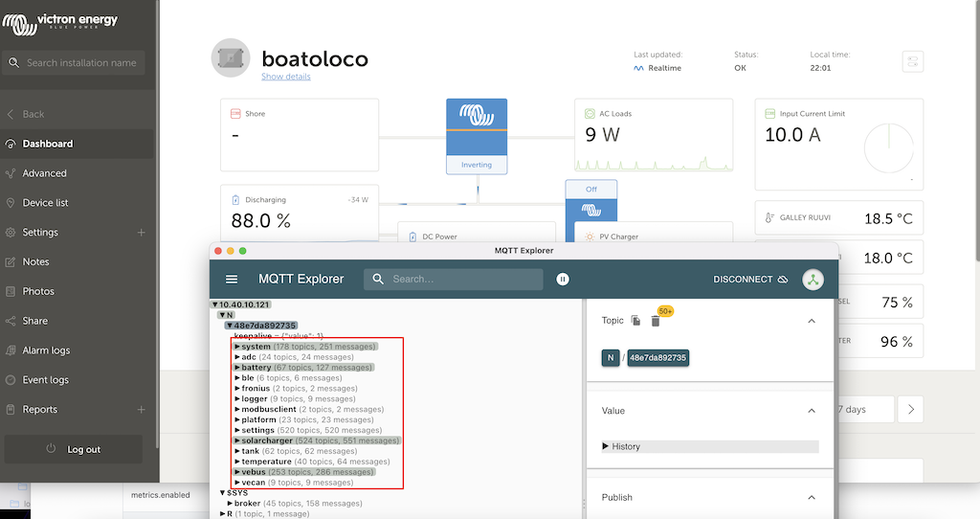The image size is (980, 519).
Task: Expand the ble topic node
Action: pos(237,377)
